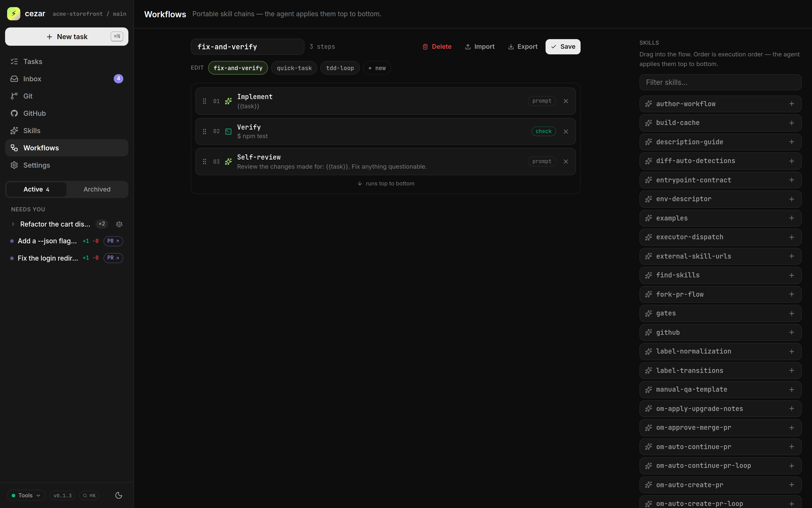Click the prompt badge on Self-review step

(x=542, y=162)
